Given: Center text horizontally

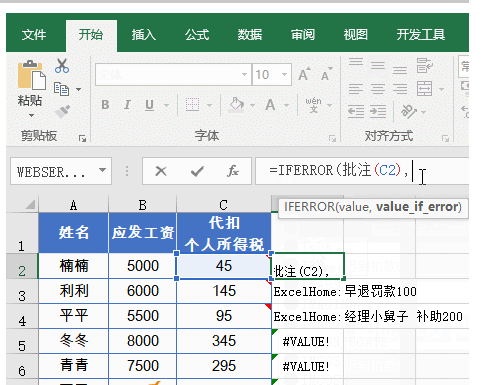Looking at the screenshot, I should 378,89.
